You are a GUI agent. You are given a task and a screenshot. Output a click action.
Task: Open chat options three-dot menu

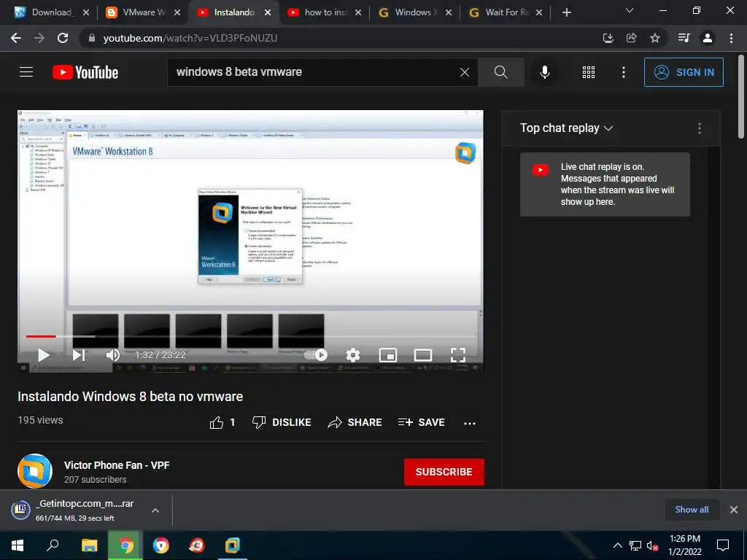tap(700, 128)
